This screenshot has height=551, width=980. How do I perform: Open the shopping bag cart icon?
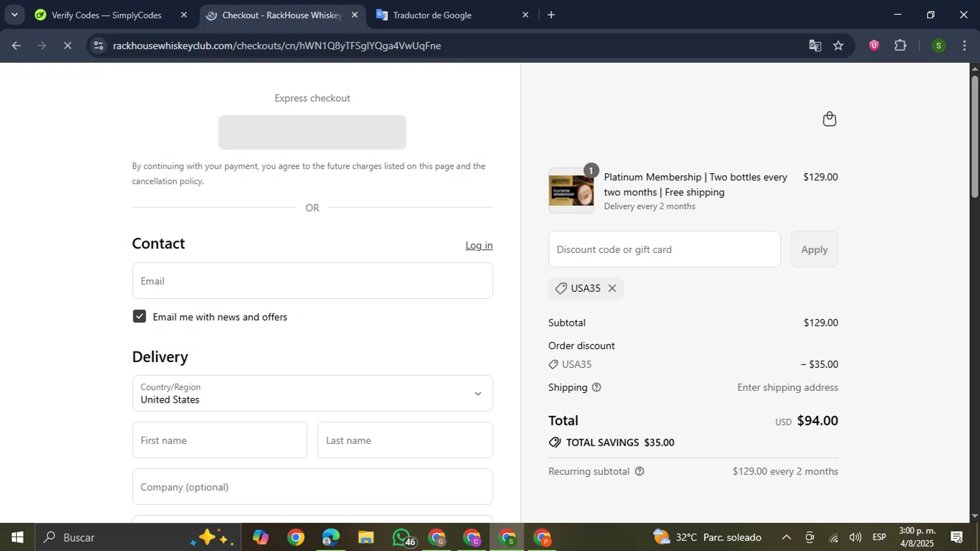(829, 119)
